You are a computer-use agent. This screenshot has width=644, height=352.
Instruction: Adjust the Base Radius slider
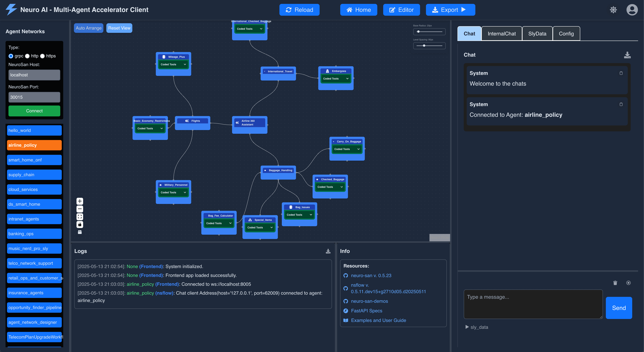click(x=418, y=32)
